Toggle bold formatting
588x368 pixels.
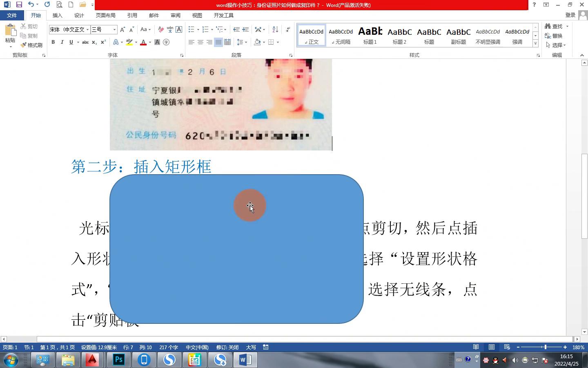coord(53,42)
